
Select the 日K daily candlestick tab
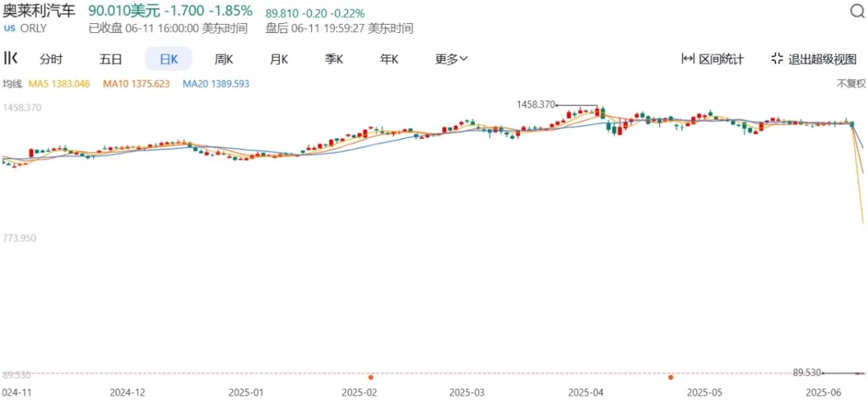(x=168, y=59)
